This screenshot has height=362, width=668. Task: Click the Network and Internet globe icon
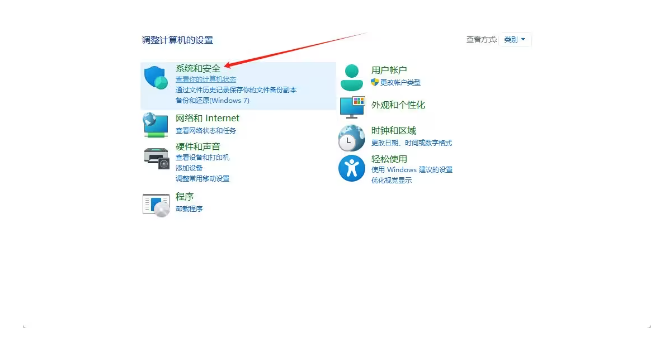(x=155, y=125)
